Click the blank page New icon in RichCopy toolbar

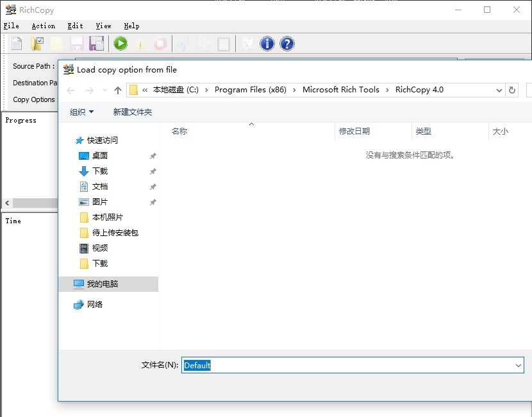pos(17,44)
